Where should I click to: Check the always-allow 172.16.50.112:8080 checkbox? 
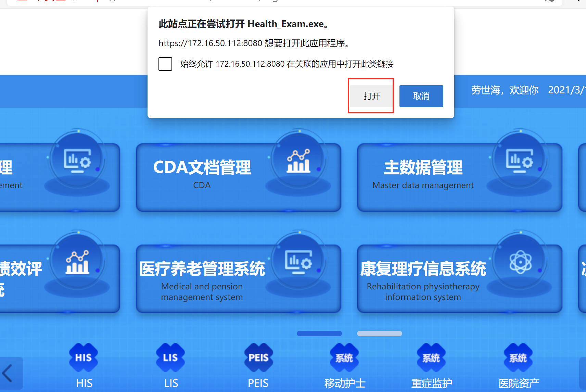pyautogui.click(x=165, y=64)
